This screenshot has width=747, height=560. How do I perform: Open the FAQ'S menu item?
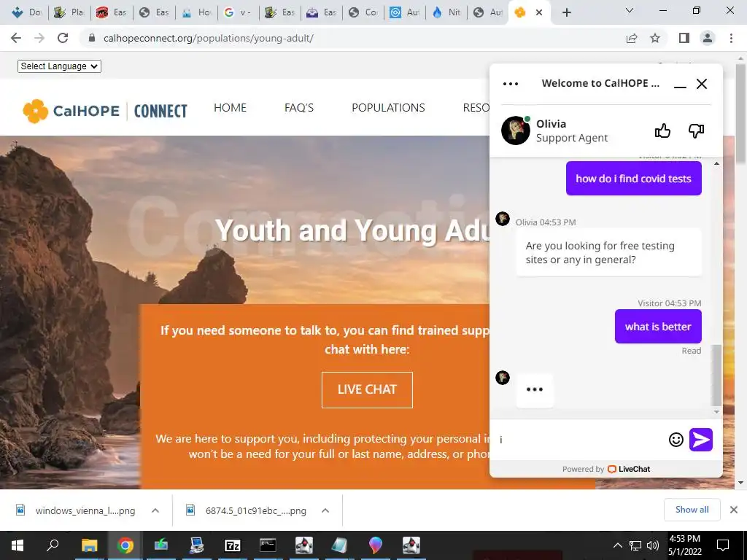298,108
